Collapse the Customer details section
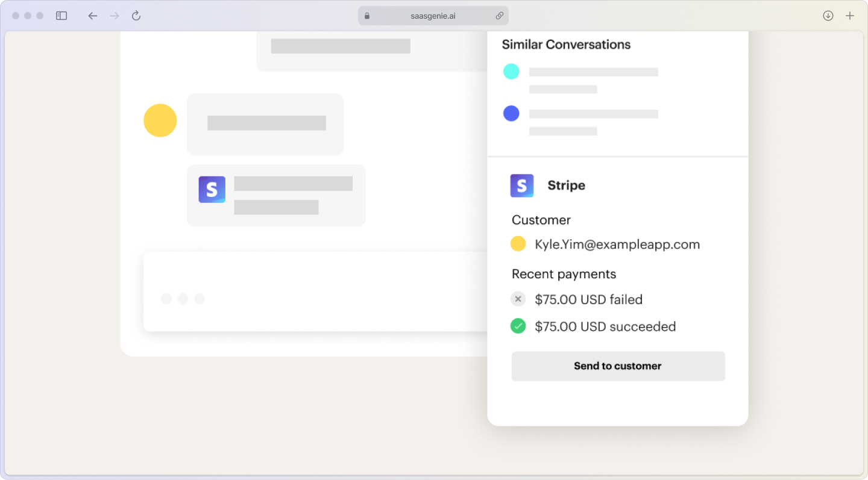The image size is (868, 480). click(541, 220)
